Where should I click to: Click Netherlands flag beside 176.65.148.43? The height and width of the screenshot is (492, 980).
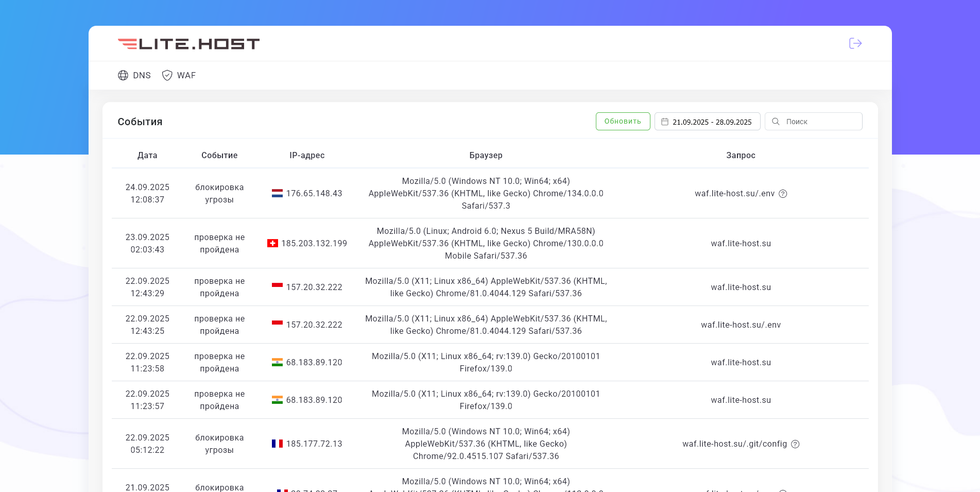pyautogui.click(x=277, y=194)
